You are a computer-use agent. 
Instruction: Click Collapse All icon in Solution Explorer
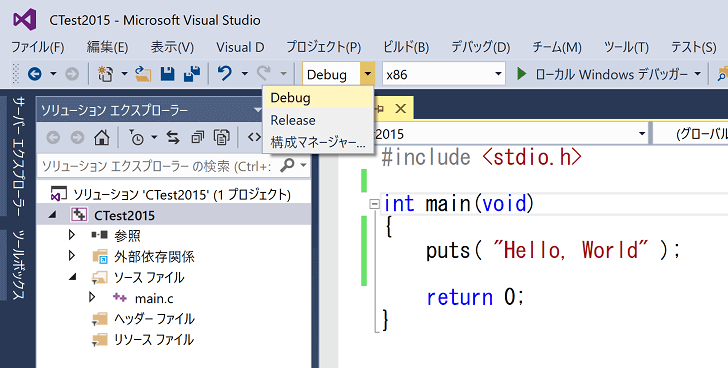[198, 137]
